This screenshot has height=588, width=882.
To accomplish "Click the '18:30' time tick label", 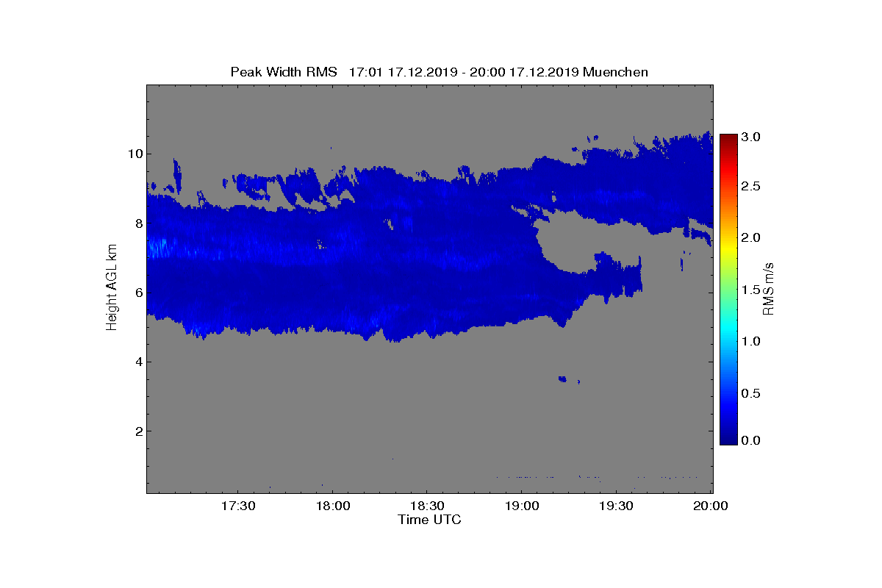I will click(x=427, y=506).
